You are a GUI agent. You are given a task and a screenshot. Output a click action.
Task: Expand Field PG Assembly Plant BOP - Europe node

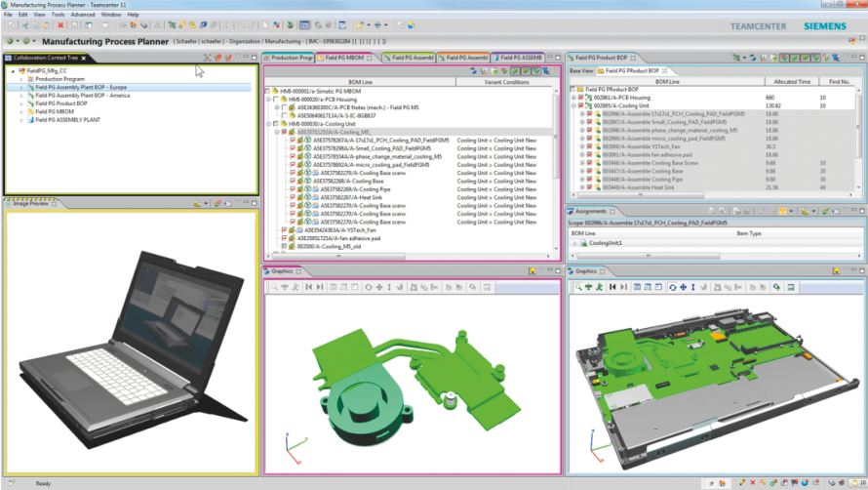pos(21,88)
